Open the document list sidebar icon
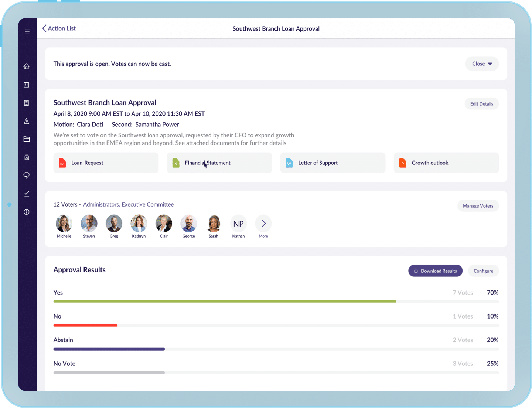The height and width of the screenshot is (408, 532). point(27,103)
